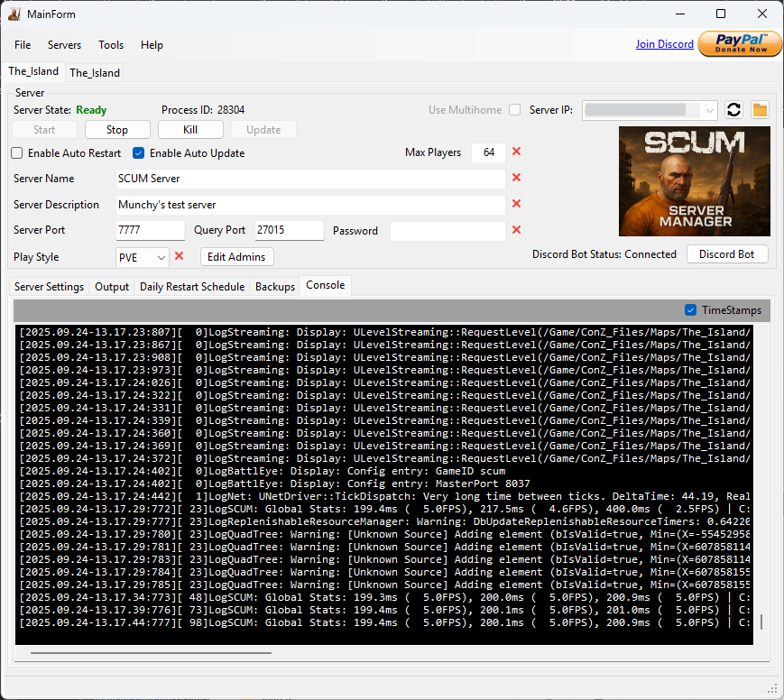The height and width of the screenshot is (700, 784).
Task: Click the Query Port field 27015
Action: coord(289,230)
